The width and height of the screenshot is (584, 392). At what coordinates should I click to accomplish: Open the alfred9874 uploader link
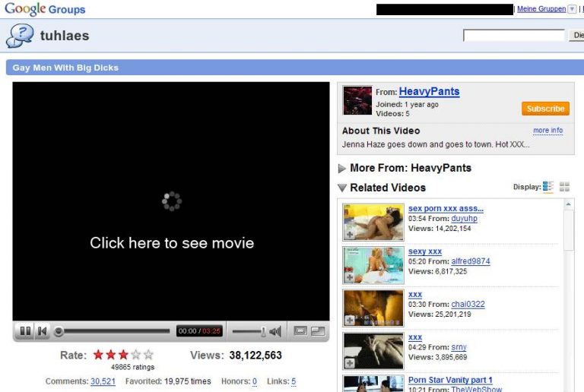[471, 261]
